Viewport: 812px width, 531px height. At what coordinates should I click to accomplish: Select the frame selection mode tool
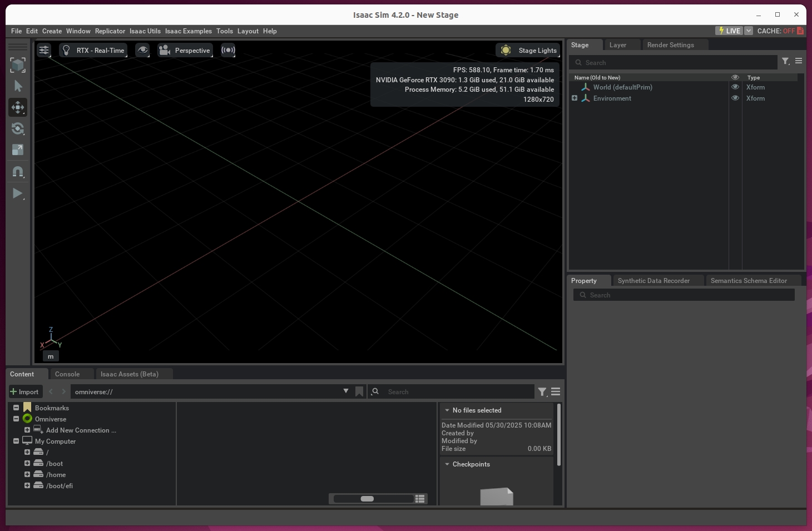click(x=18, y=65)
